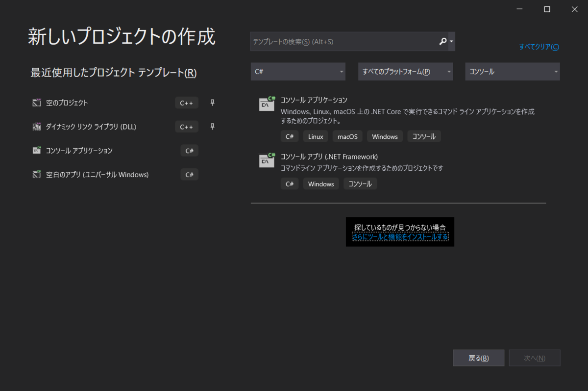
Task: Open the C# language filter dropdown
Action: (298, 72)
